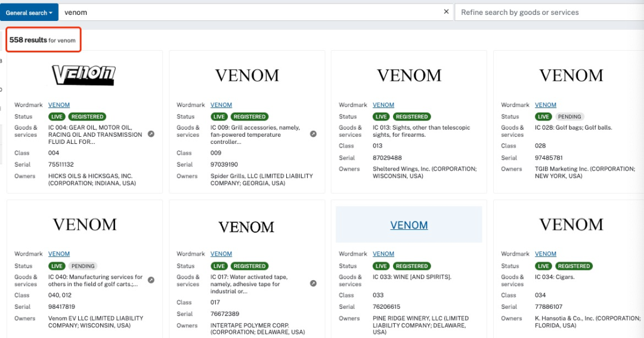
Task: Focus the Refine search by goods field
Action: tap(549, 12)
